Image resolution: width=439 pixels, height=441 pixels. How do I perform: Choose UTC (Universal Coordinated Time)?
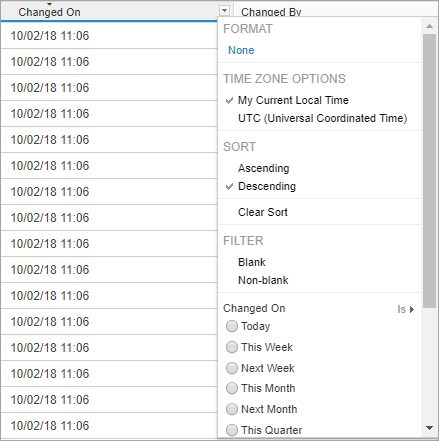[322, 118]
